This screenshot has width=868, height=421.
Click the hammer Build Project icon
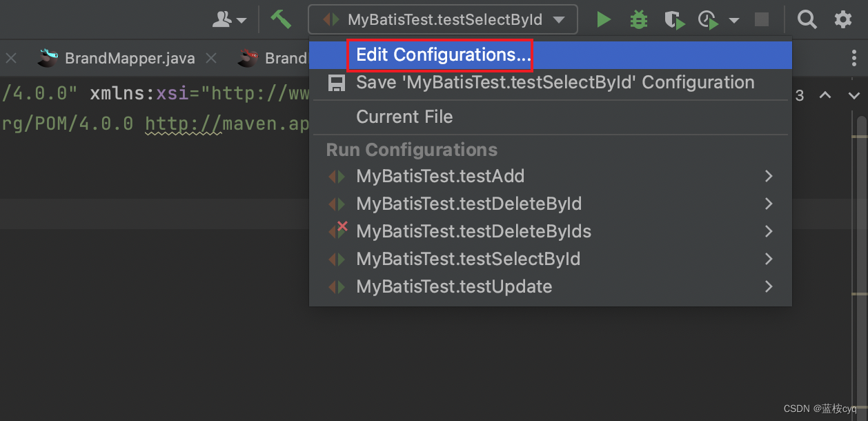click(x=280, y=19)
